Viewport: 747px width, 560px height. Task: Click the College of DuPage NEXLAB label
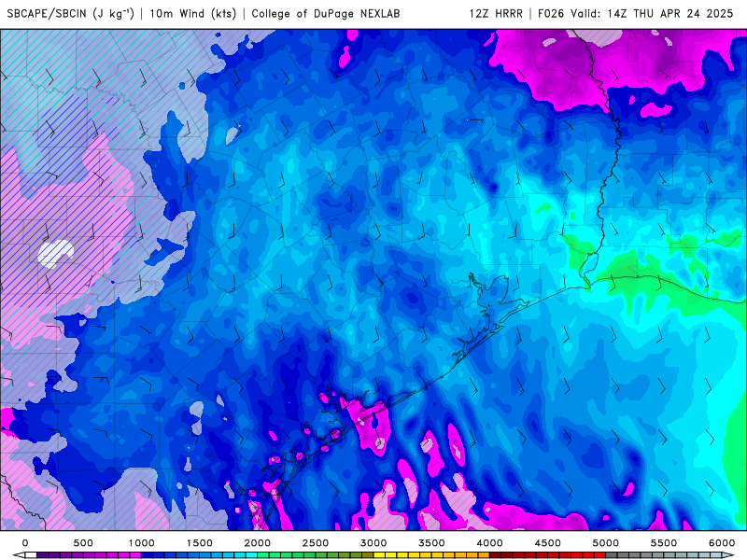point(326,13)
